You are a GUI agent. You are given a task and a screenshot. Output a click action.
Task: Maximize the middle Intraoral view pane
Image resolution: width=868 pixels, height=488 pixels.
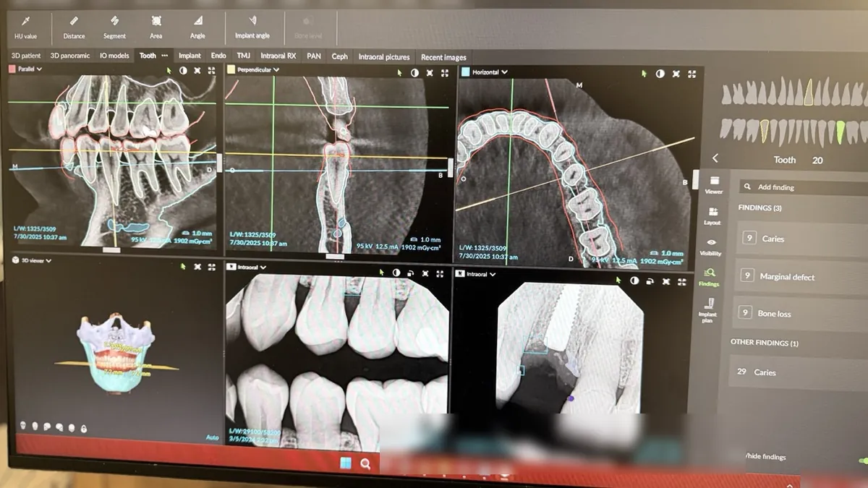pos(441,273)
